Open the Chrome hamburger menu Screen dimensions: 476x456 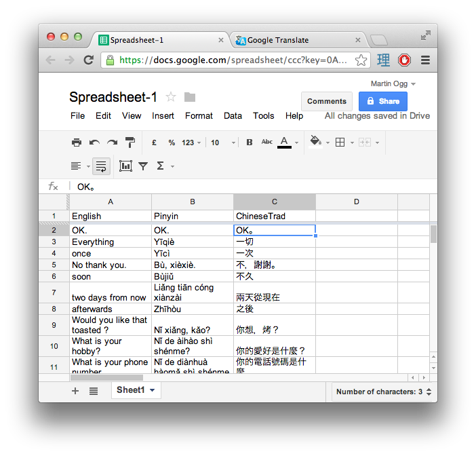coord(425,60)
